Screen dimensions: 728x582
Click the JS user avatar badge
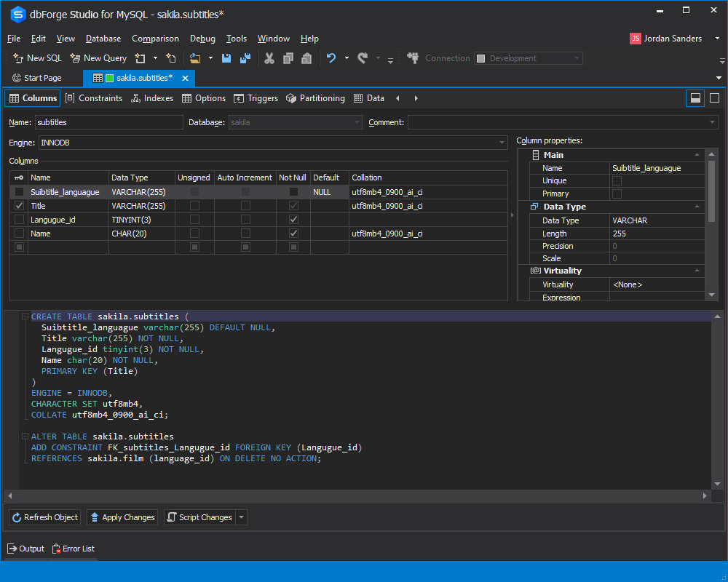point(635,39)
